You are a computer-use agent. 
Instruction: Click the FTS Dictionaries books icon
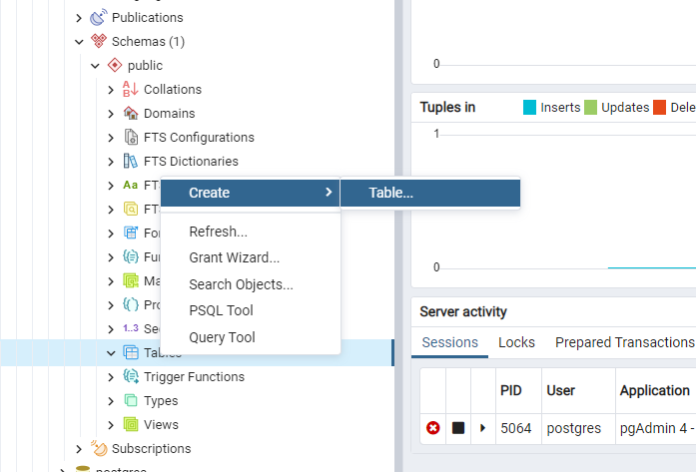pos(130,161)
